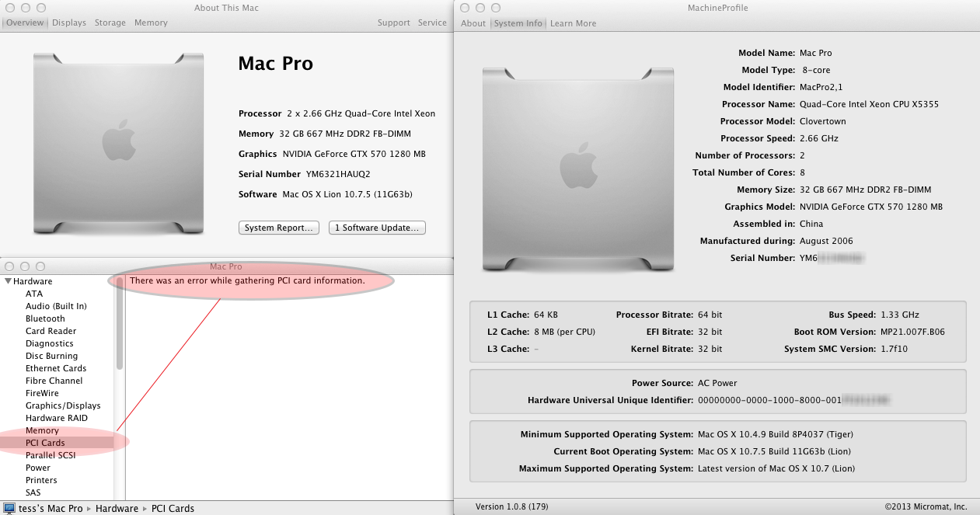Select Audio (Built In) in the sidebar
The width and height of the screenshot is (980, 515).
pos(56,306)
